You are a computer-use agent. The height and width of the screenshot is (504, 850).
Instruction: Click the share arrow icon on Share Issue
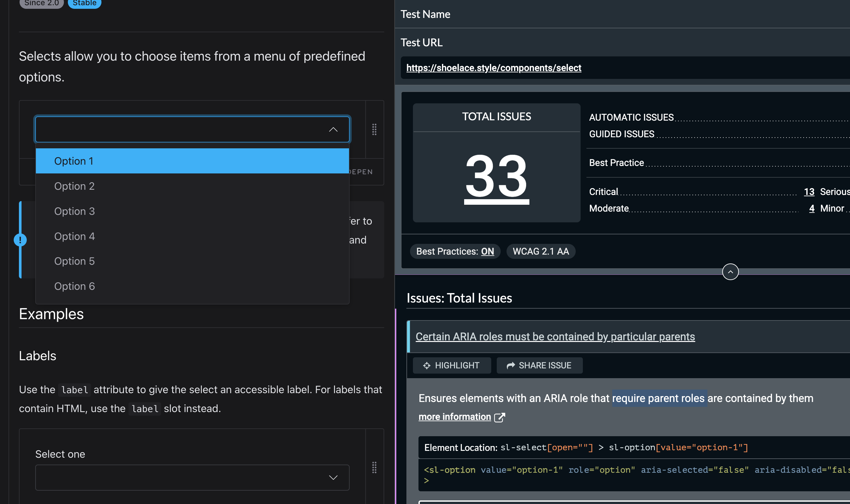click(x=510, y=365)
